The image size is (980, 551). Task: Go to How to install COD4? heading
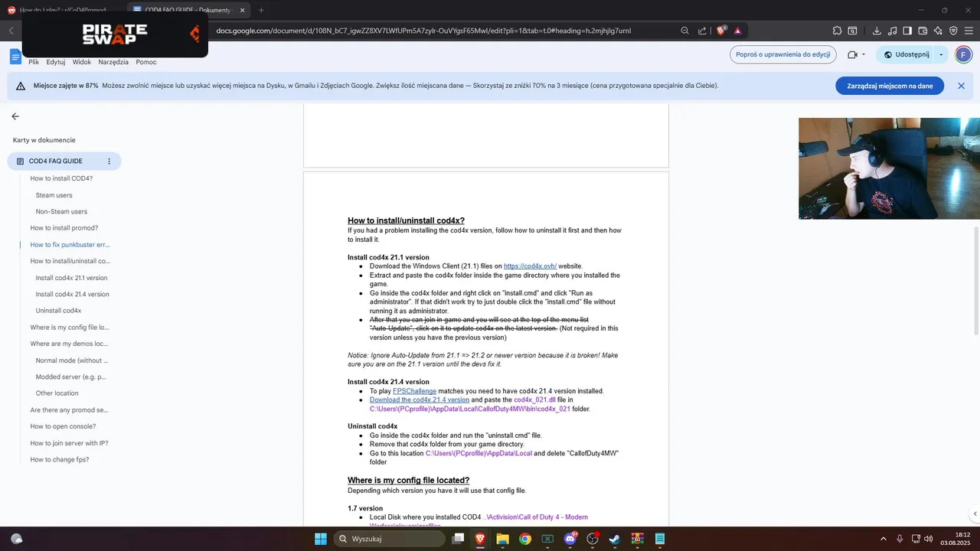[x=61, y=178]
